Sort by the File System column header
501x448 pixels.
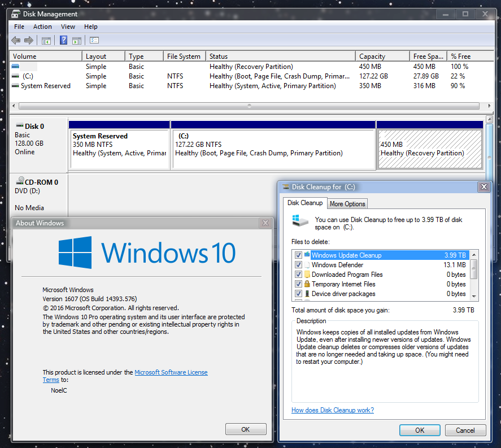point(185,56)
